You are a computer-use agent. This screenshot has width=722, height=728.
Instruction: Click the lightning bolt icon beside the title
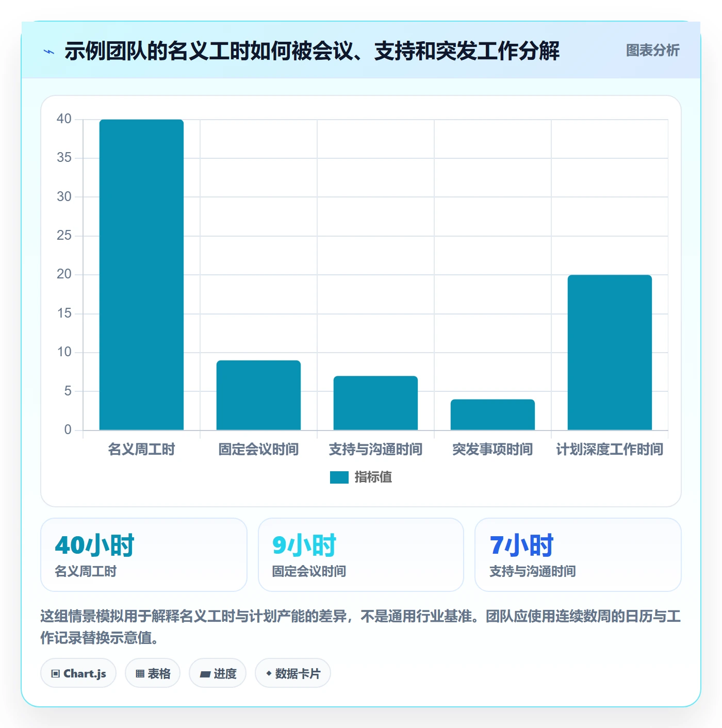coord(49,52)
